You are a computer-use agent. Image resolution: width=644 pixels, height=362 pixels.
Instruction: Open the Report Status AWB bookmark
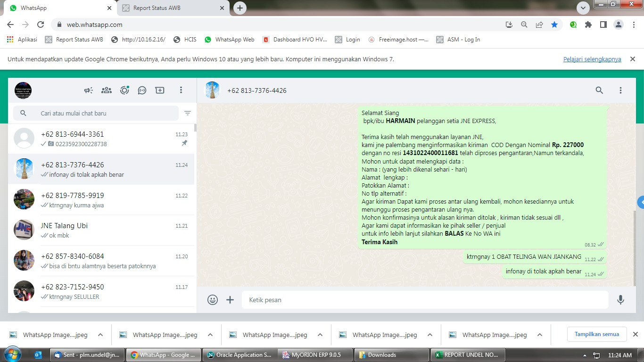pos(74,40)
